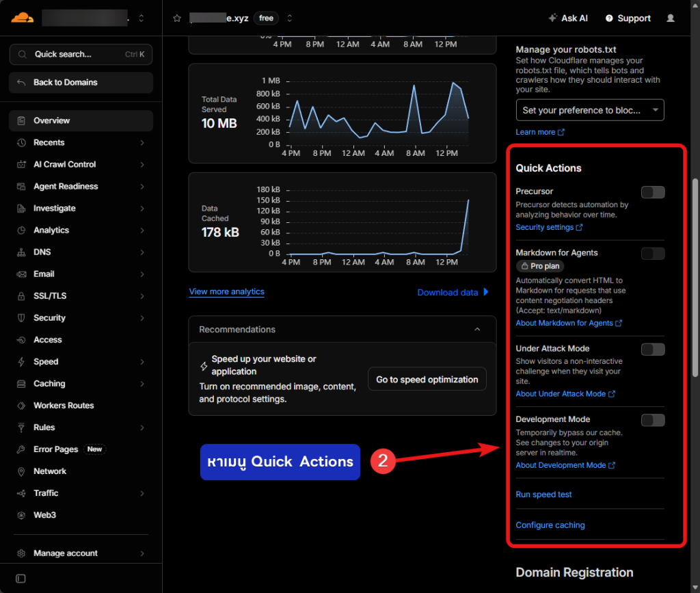Click the free plan badge
This screenshot has width=700, height=593.
266,18
